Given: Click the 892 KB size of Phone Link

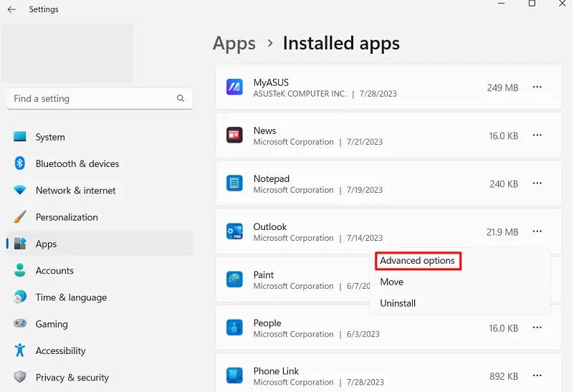Looking at the screenshot, I should click(504, 376).
